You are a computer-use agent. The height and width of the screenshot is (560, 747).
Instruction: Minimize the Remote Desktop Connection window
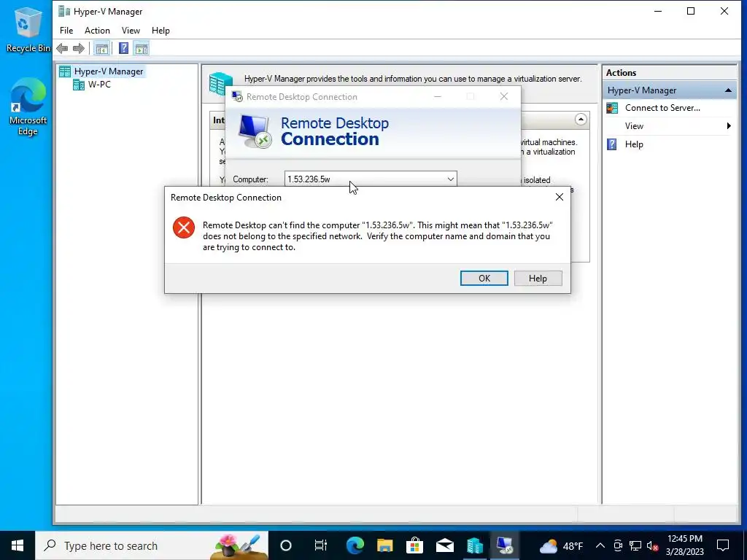438,97
